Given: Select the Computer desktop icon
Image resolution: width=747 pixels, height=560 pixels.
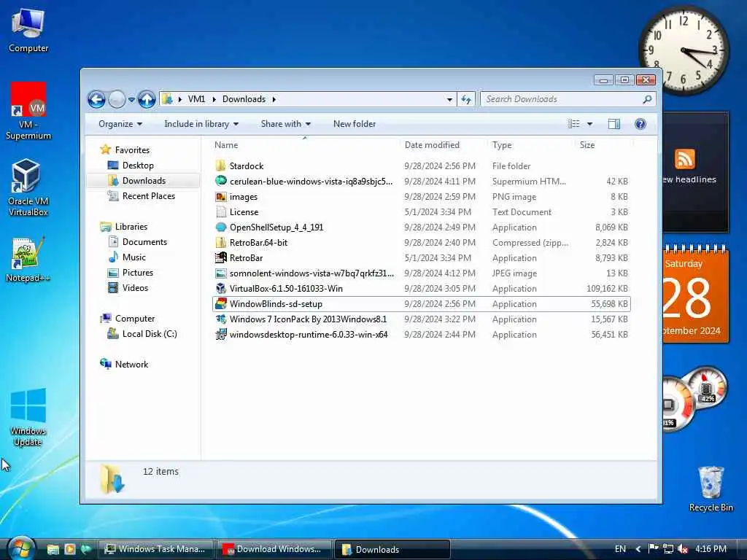Looking at the screenshot, I should pos(28,31).
